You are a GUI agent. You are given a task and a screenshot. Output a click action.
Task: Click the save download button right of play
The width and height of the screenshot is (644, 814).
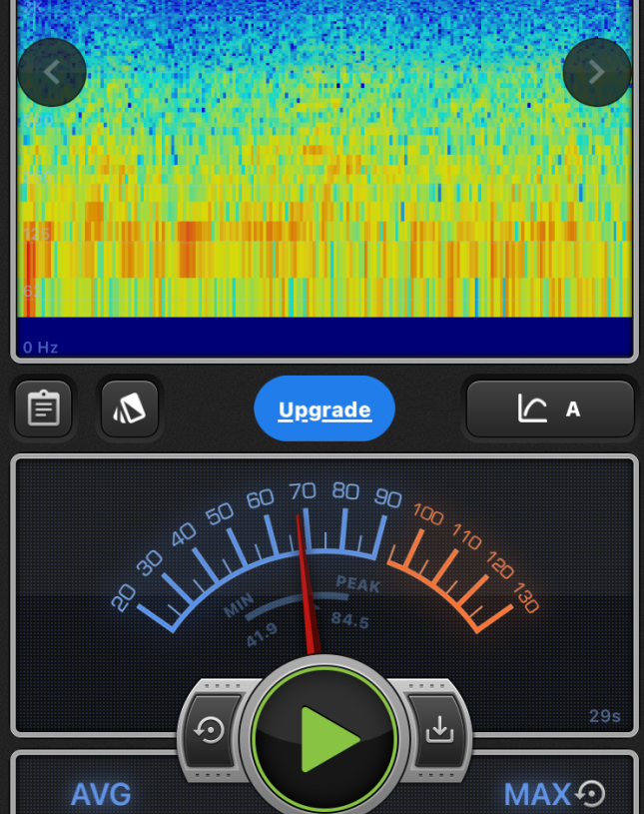click(x=439, y=732)
